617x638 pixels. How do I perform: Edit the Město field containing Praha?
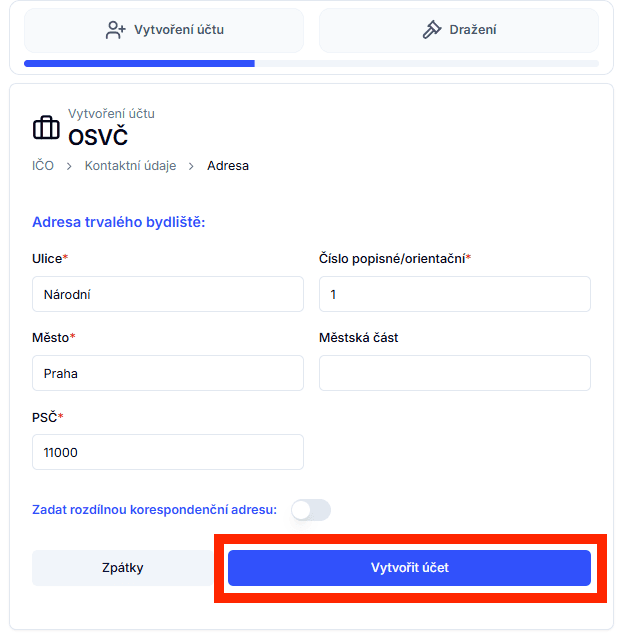pyautogui.click(x=168, y=373)
